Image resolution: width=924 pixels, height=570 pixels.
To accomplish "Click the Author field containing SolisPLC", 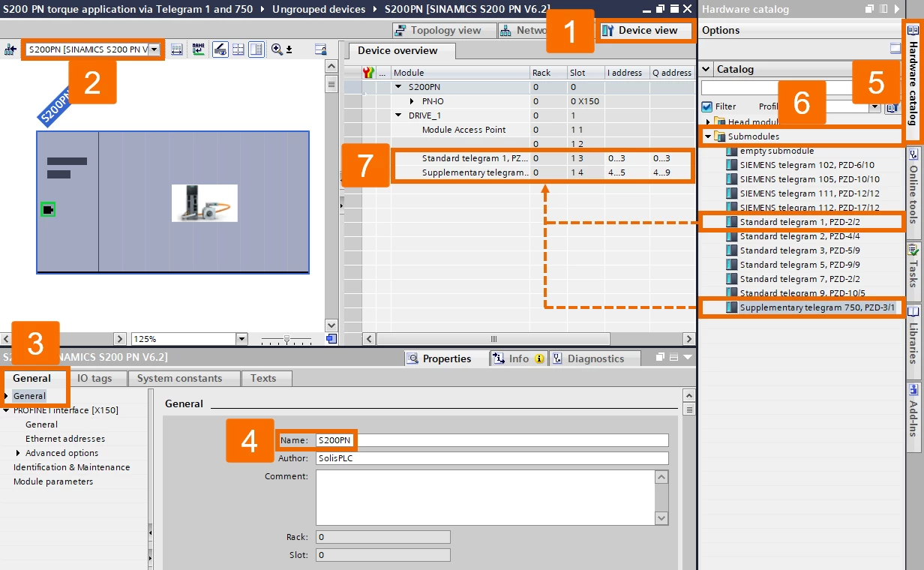I will [492, 458].
